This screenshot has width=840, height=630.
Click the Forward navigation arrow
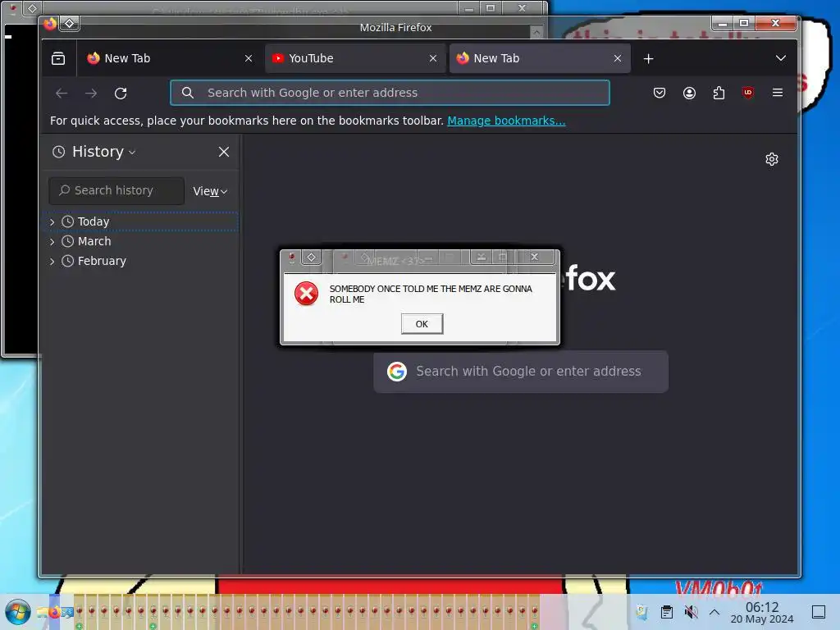[91, 94]
